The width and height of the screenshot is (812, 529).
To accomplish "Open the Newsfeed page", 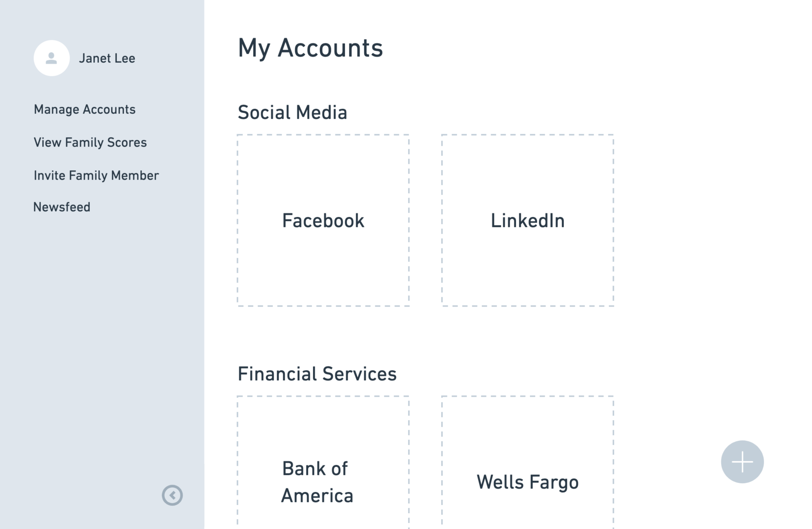I will pos(62,207).
